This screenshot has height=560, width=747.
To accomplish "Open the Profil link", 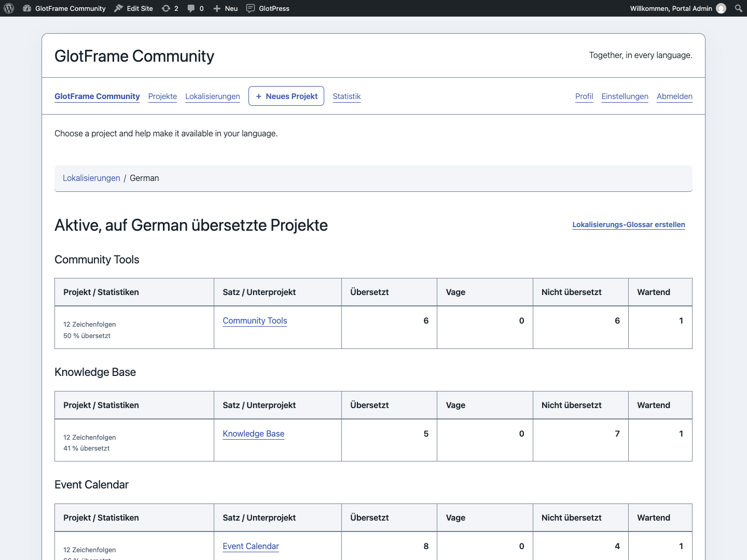I will coord(584,96).
